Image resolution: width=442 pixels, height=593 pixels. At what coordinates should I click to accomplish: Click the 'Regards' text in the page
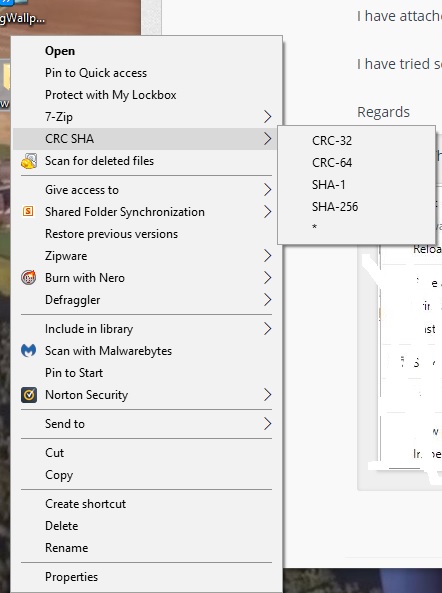383,112
